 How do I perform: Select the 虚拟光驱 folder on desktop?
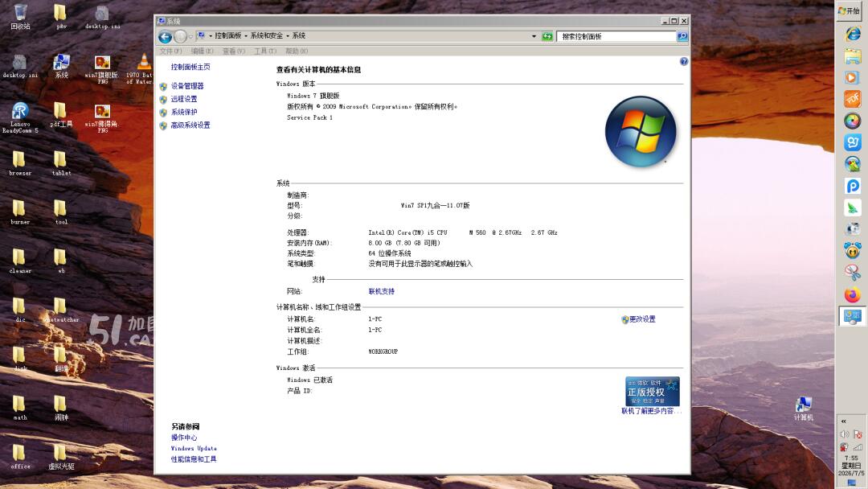coord(61,456)
